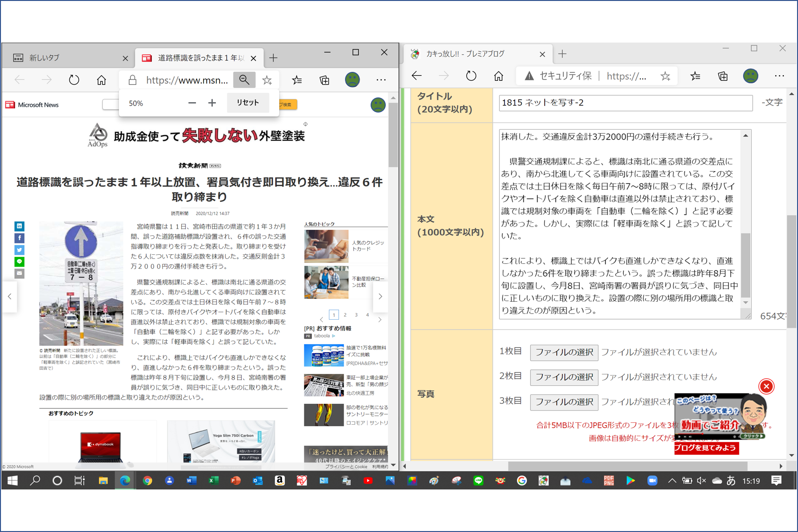Viewport: 798px width, 532px height.
Task: Click back arrow in right browser window
Action: (417, 76)
